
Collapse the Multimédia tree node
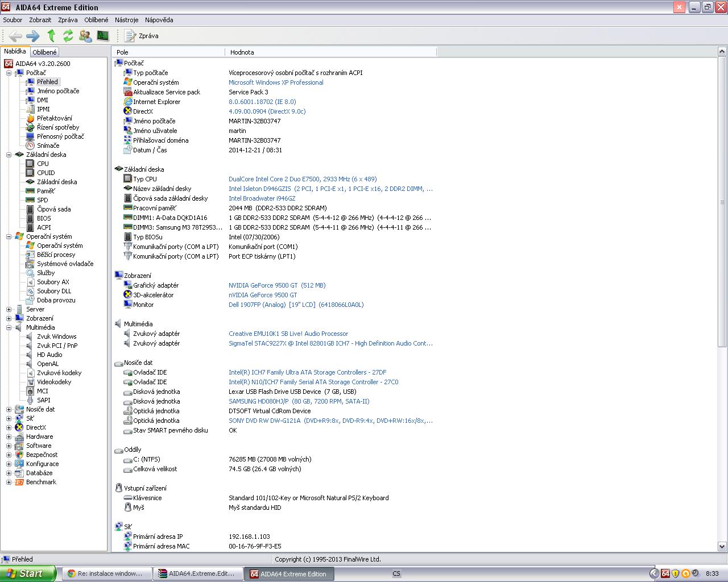pyautogui.click(x=9, y=327)
